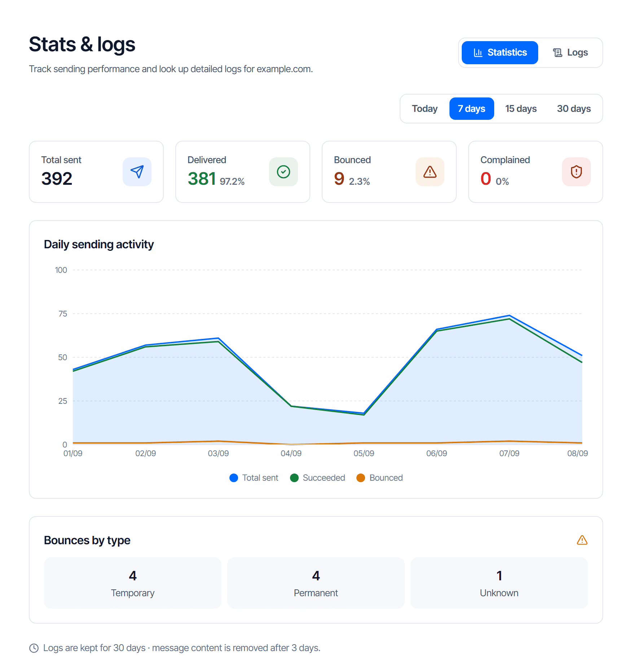This screenshot has width=632, height=672.
Task: Open the Temporary bounces card
Action: [x=133, y=583]
